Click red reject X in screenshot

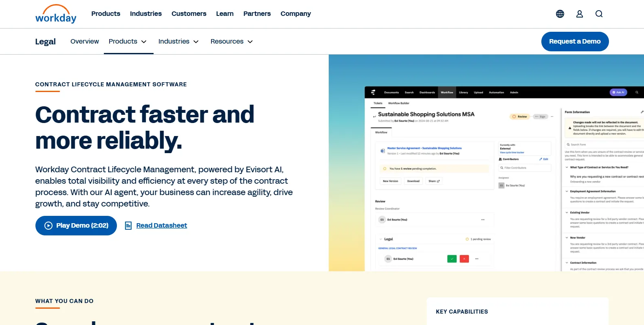pyautogui.click(x=464, y=259)
